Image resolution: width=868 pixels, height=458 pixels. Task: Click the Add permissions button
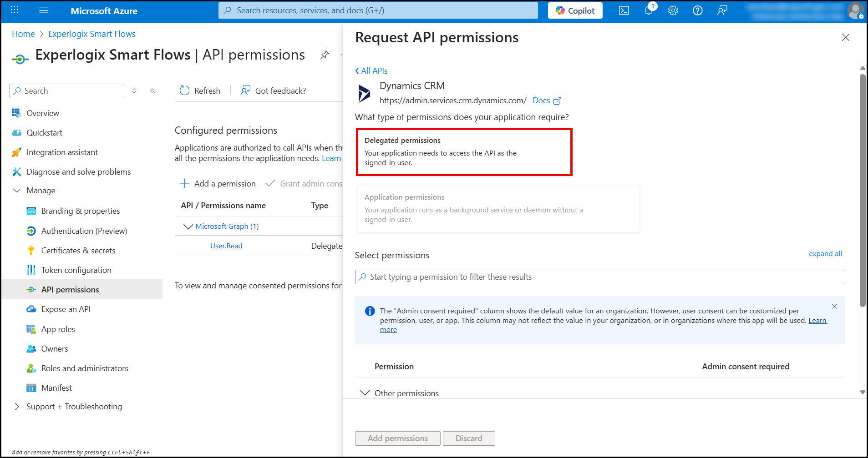(x=398, y=438)
